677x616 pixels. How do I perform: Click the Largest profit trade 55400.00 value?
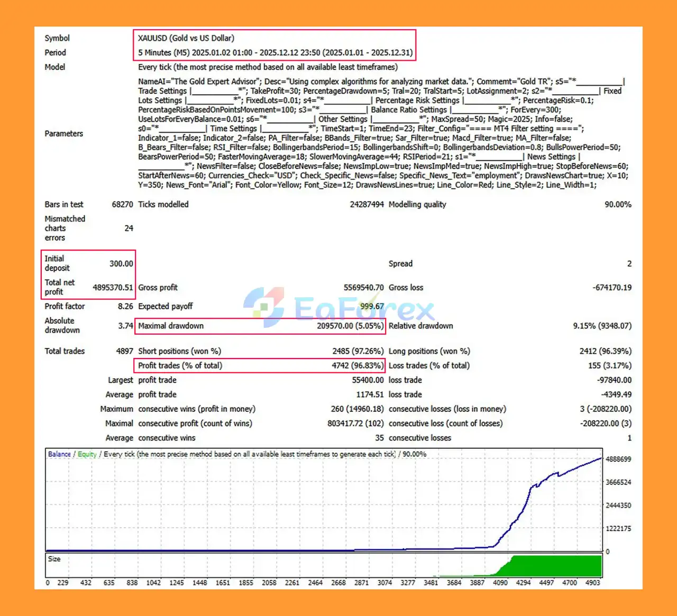368,380
